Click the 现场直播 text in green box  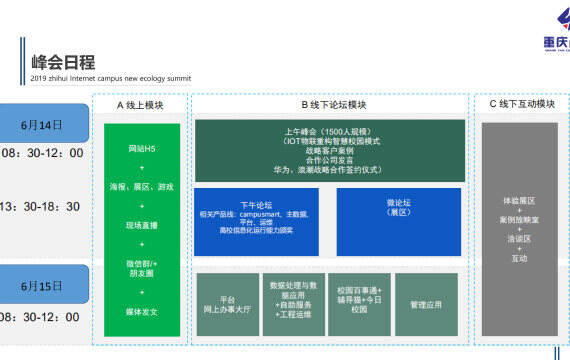point(142,225)
